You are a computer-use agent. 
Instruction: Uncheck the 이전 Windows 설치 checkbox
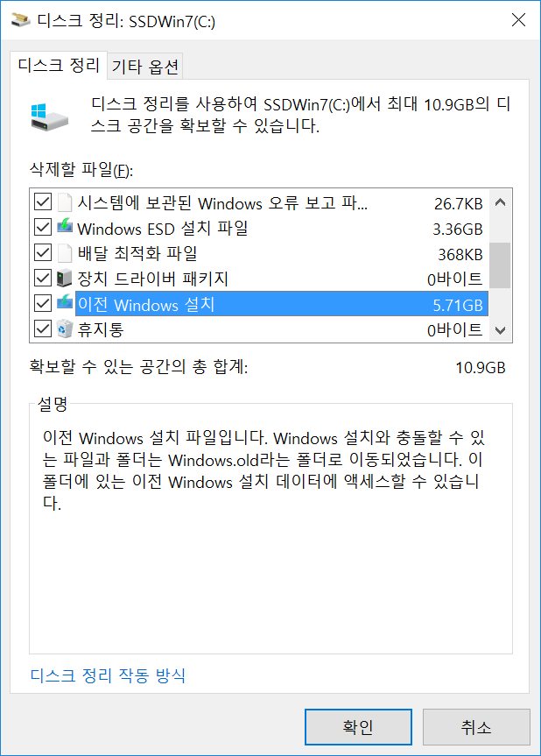pos(43,303)
